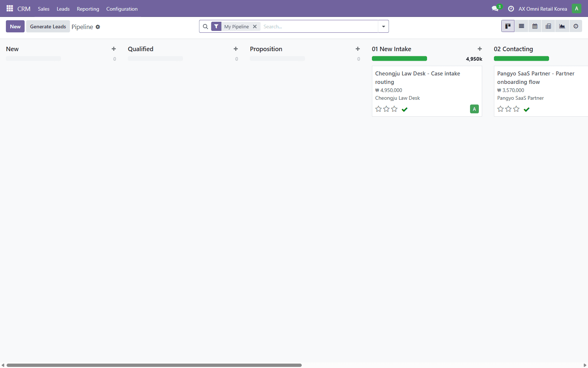Give Pangyo SaaS Partner a priority star

[x=500, y=109]
